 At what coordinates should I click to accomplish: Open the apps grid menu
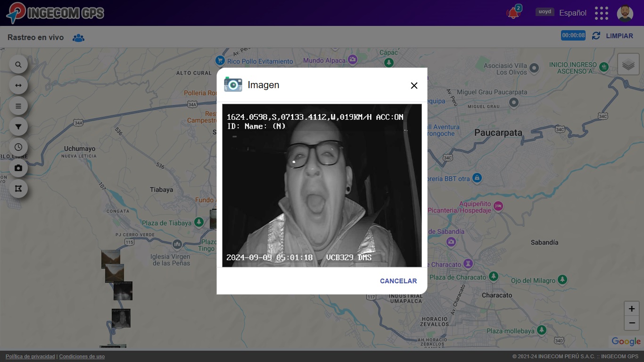tap(601, 13)
